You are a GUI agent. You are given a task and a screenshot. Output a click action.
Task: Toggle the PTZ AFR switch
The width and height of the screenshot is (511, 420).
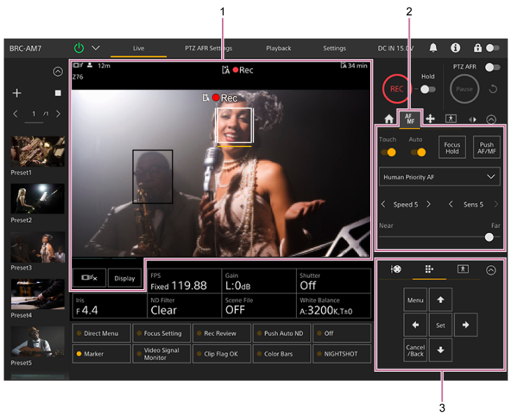click(x=493, y=67)
